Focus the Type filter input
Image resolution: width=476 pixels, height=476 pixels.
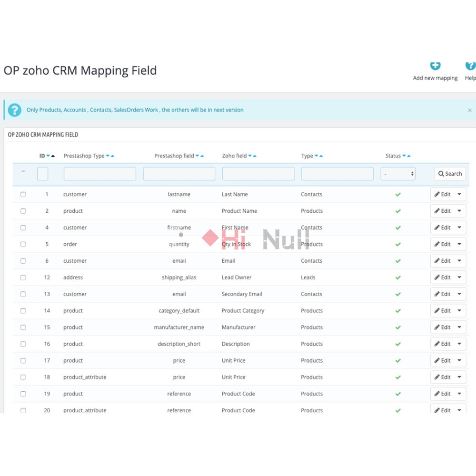(x=337, y=174)
